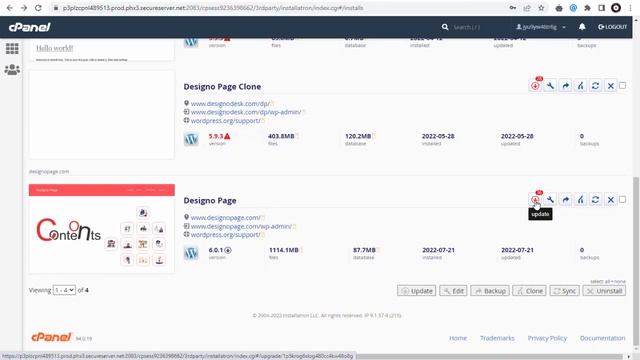This screenshot has width=640, height=360.
Task: Click the sync icon for Designo Page Clone
Action: (x=596, y=86)
